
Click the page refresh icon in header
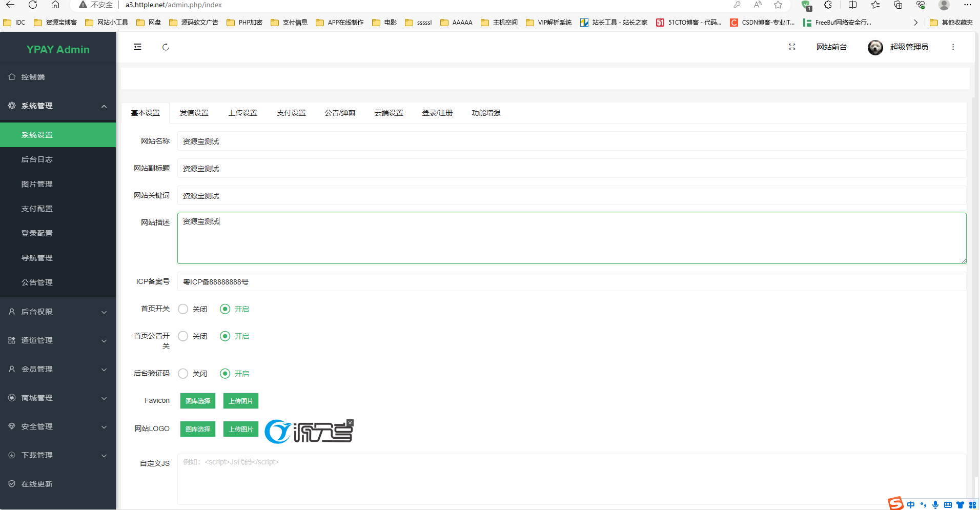(x=166, y=47)
